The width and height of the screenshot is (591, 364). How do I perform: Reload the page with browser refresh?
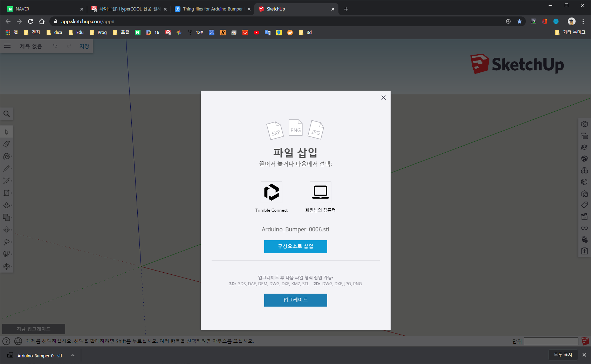(30, 21)
